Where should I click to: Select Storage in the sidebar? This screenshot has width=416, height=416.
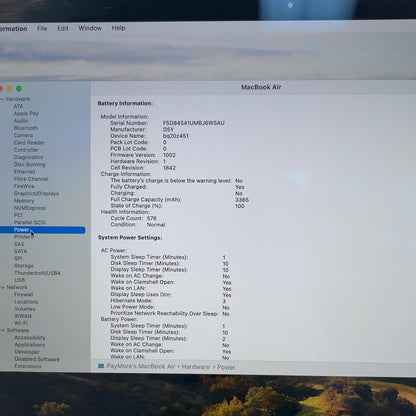click(x=24, y=266)
